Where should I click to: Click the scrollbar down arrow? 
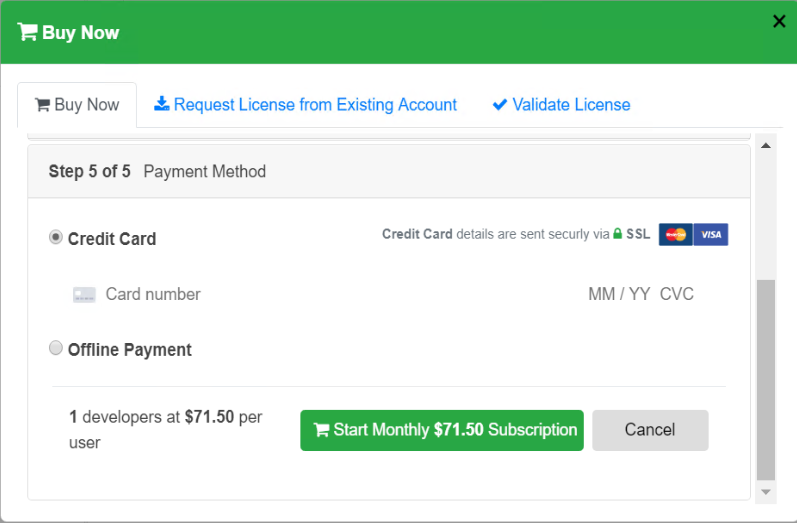point(766,492)
